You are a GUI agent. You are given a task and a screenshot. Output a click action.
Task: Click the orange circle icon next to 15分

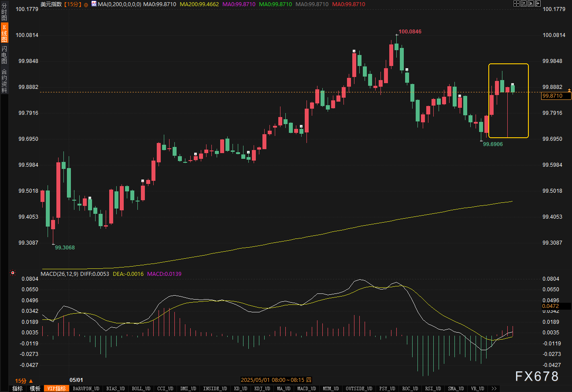coord(86,4)
